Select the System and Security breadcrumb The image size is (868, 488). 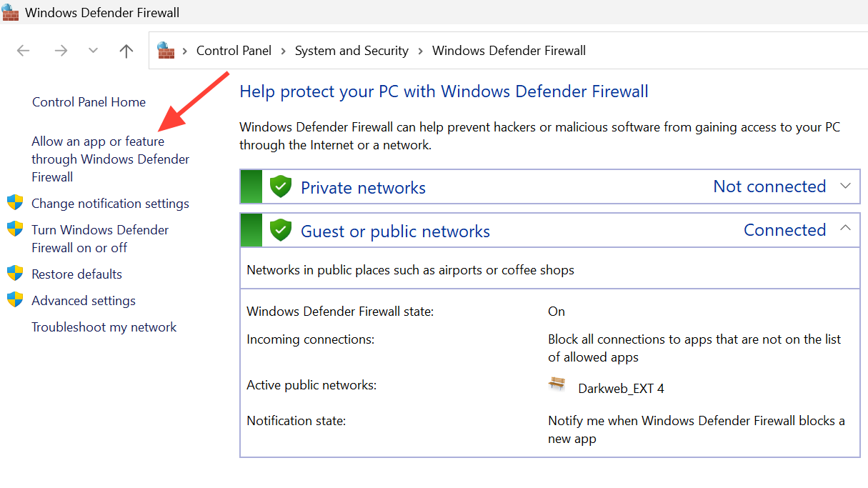pyautogui.click(x=351, y=51)
